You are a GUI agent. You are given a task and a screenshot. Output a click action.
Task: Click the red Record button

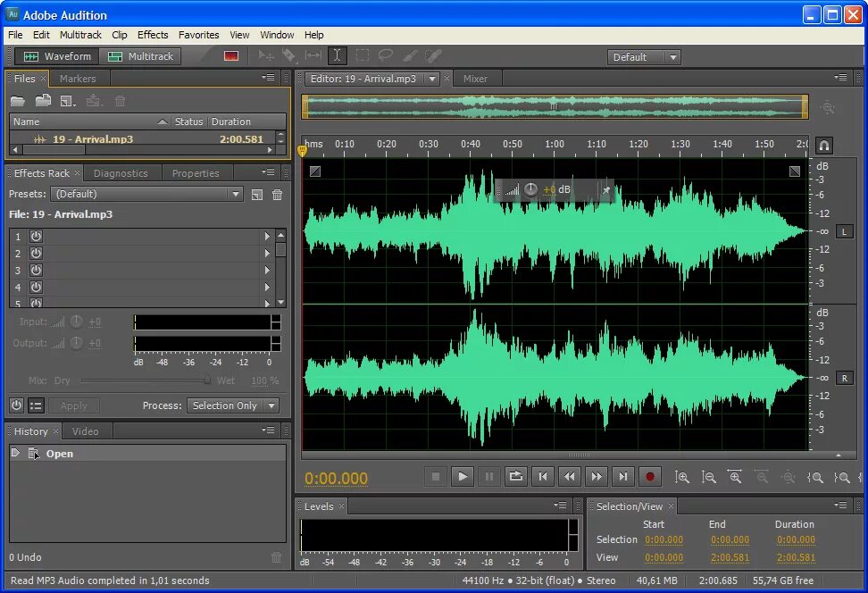(x=650, y=477)
